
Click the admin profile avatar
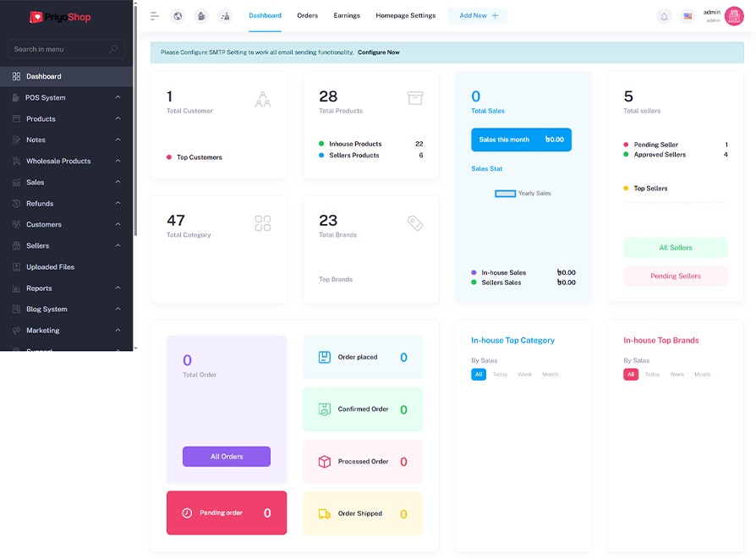[x=733, y=16]
